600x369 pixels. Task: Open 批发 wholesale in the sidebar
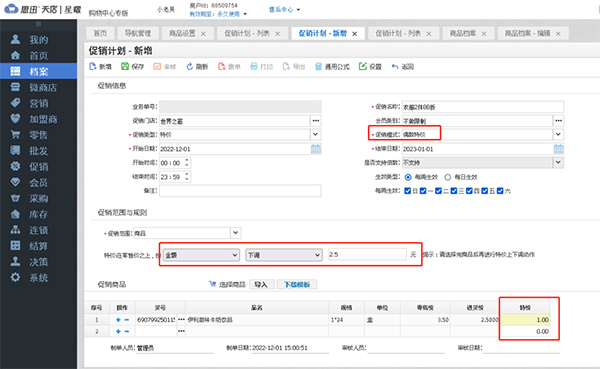click(x=38, y=150)
